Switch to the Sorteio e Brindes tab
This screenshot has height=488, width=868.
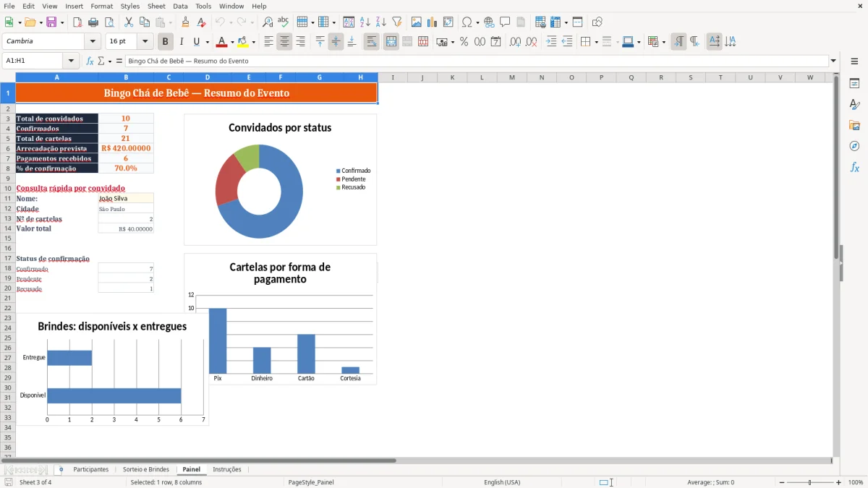click(x=146, y=469)
